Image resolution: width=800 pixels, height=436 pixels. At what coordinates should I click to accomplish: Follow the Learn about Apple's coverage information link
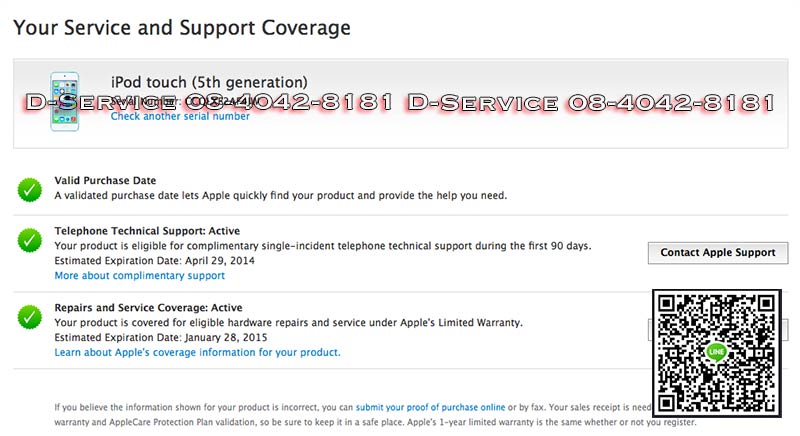pyautogui.click(x=197, y=352)
